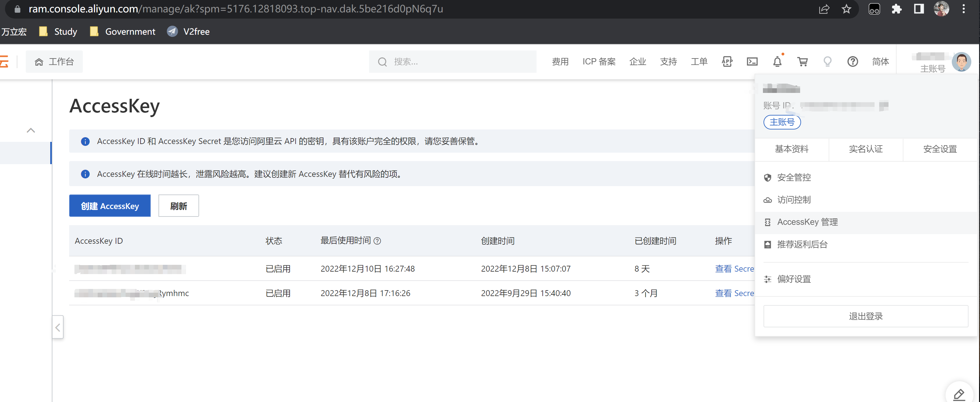Image resolution: width=980 pixels, height=402 pixels.
Task: Click the notification bell icon
Action: point(777,62)
